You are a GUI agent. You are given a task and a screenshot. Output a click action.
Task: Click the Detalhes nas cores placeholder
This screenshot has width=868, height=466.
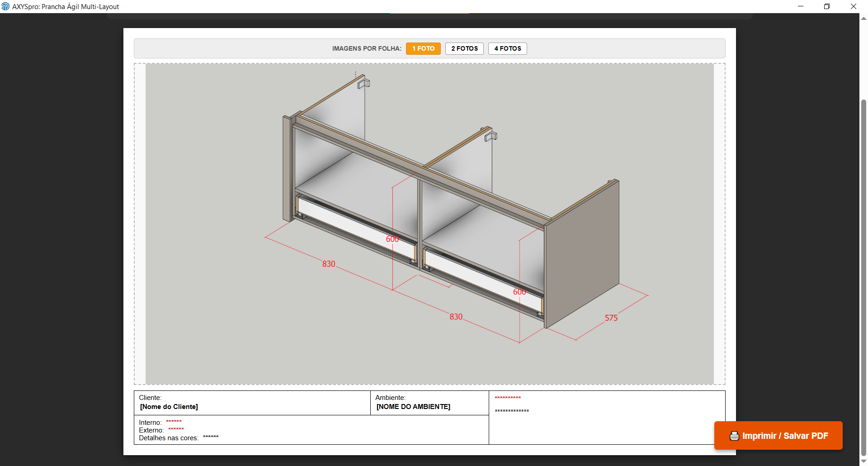click(x=211, y=437)
